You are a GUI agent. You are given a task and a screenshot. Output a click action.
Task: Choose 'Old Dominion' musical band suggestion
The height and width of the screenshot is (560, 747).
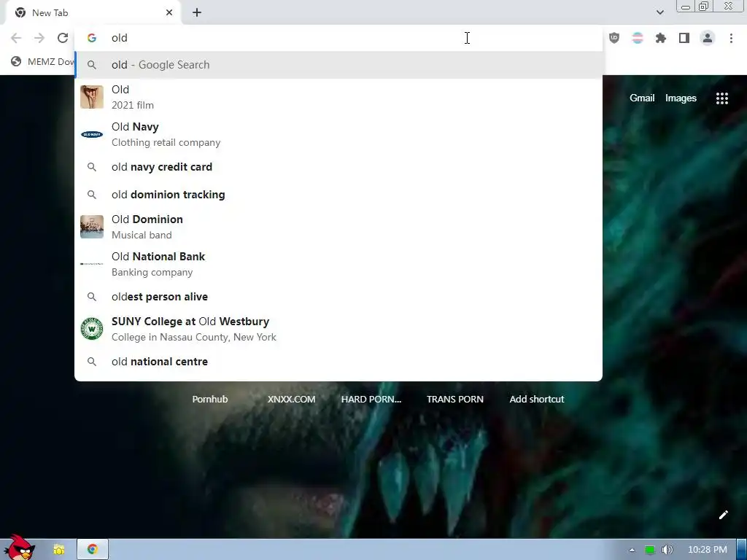(338, 227)
